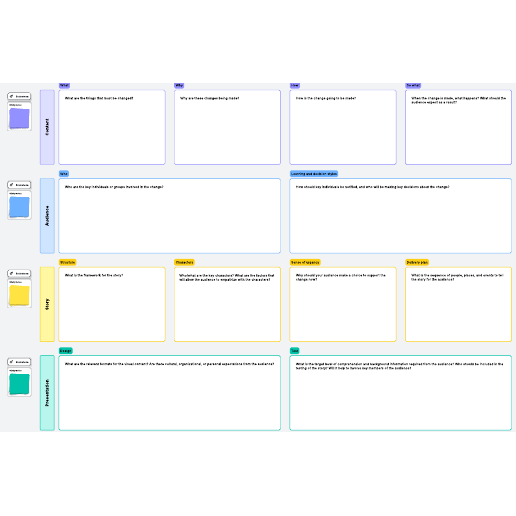Select the Content row label
This screenshot has width=516, height=516.
point(47,127)
